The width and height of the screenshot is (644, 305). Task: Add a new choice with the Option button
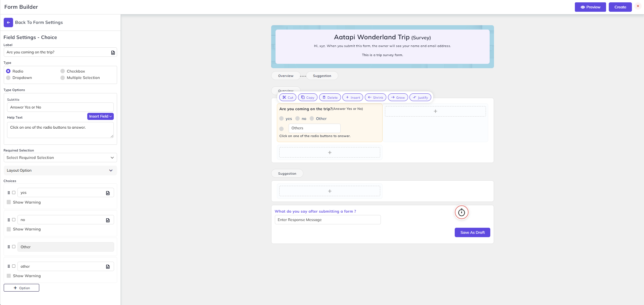21,288
